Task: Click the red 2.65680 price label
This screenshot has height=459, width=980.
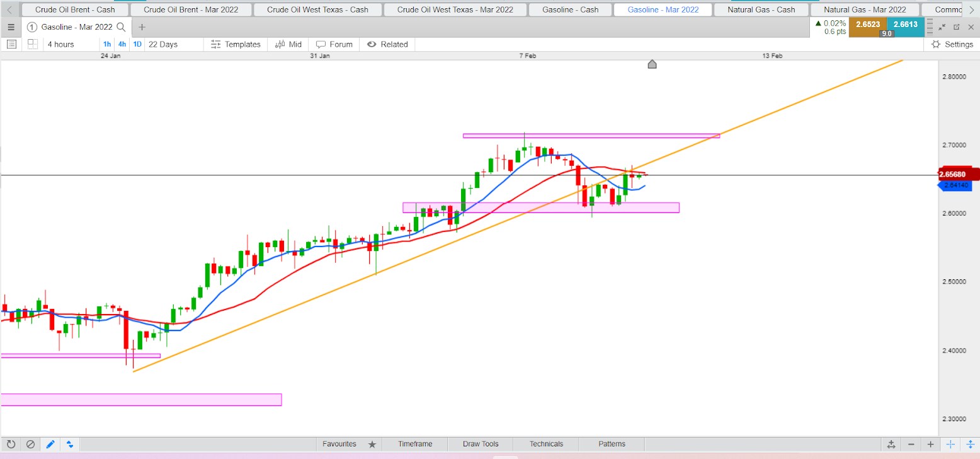Action: tap(960, 174)
